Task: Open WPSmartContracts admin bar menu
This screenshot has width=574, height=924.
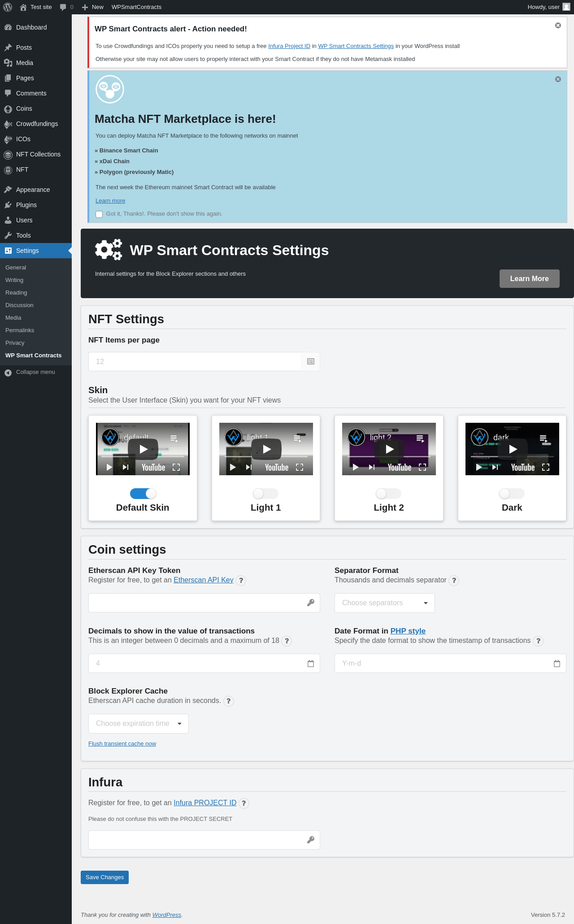Action: pos(136,7)
